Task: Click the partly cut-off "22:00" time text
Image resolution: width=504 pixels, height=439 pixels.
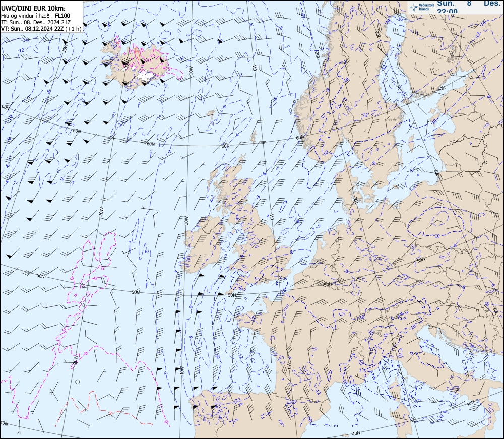Action: click(x=448, y=12)
